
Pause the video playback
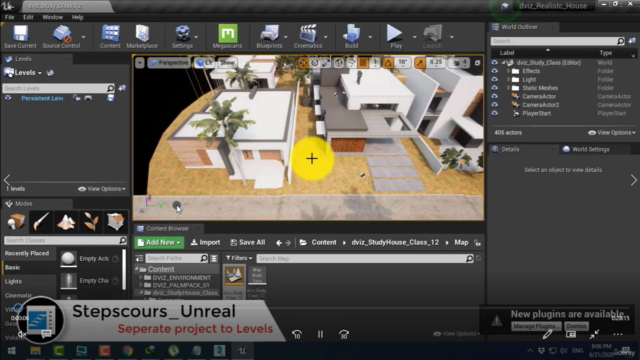(x=320, y=334)
